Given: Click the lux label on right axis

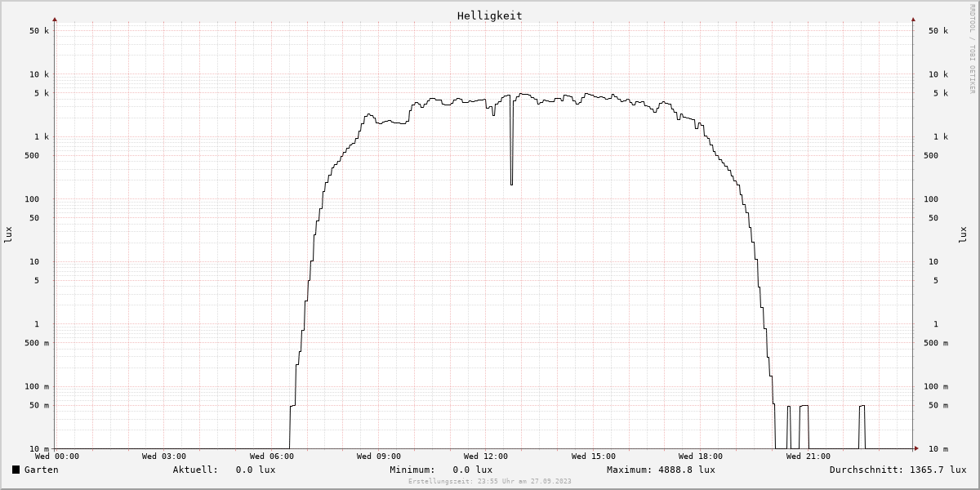Looking at the screenshot, I should pyautogui.click(x=964, y=235).
